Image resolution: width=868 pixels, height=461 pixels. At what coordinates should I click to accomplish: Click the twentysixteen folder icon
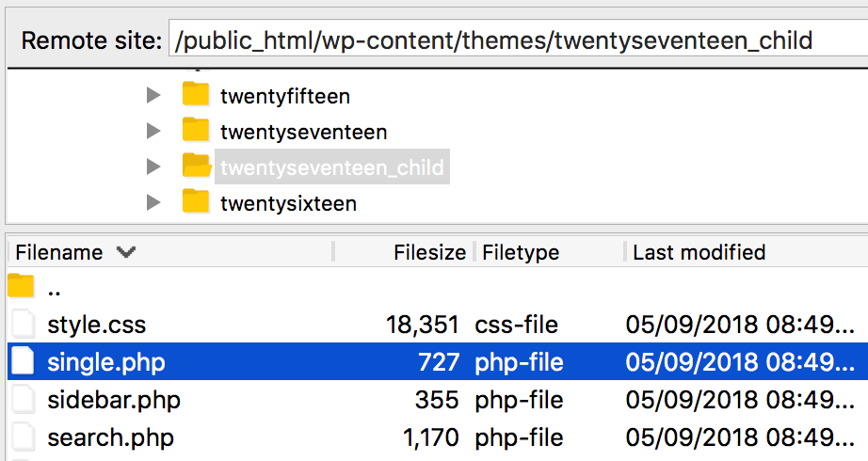click(196, 202)
